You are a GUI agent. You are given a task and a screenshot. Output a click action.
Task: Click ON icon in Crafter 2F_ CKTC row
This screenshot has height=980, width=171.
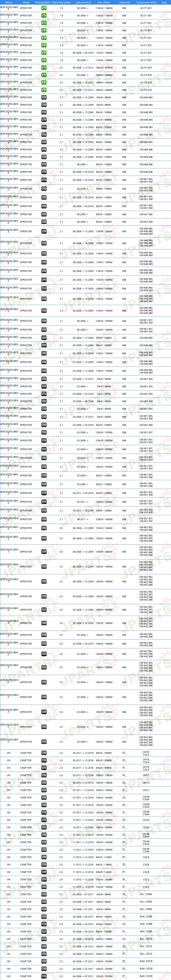click(44, 790)
